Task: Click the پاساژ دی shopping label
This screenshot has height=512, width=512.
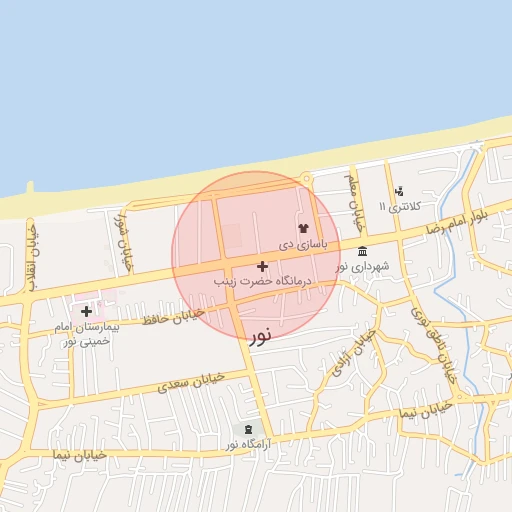Action: click(x=303, y=245)
